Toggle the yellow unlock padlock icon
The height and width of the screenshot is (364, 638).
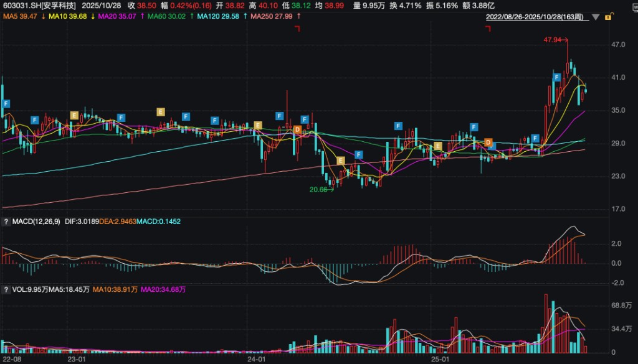[x=609, y=17]
